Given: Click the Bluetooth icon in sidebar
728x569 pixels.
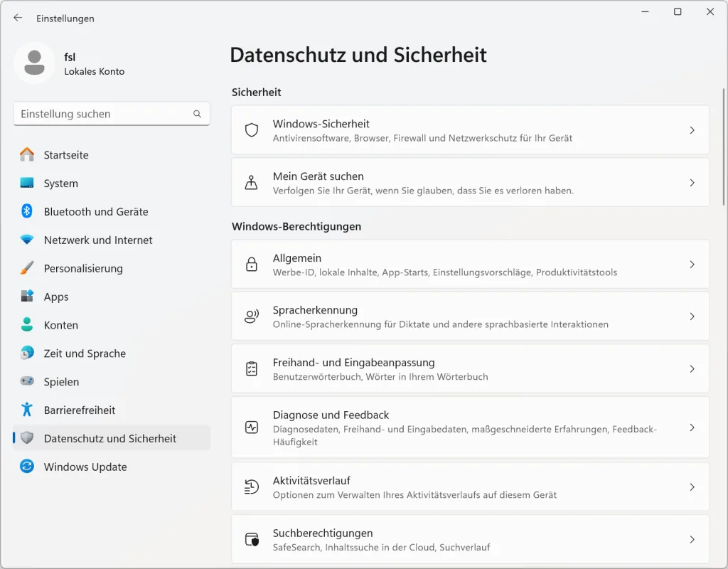Looking at the screenshot, I should [x=27, y=211].
